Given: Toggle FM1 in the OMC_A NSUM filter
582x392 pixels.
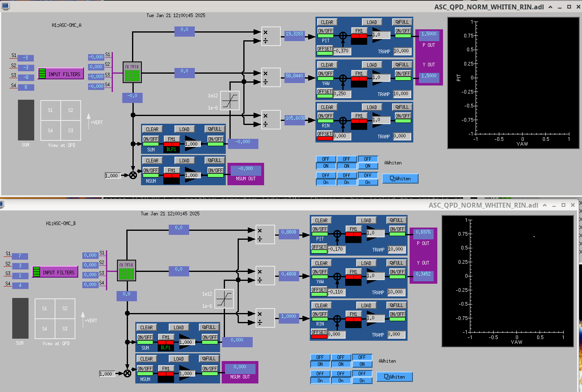Looking at the screenshot, I should 172,173.
